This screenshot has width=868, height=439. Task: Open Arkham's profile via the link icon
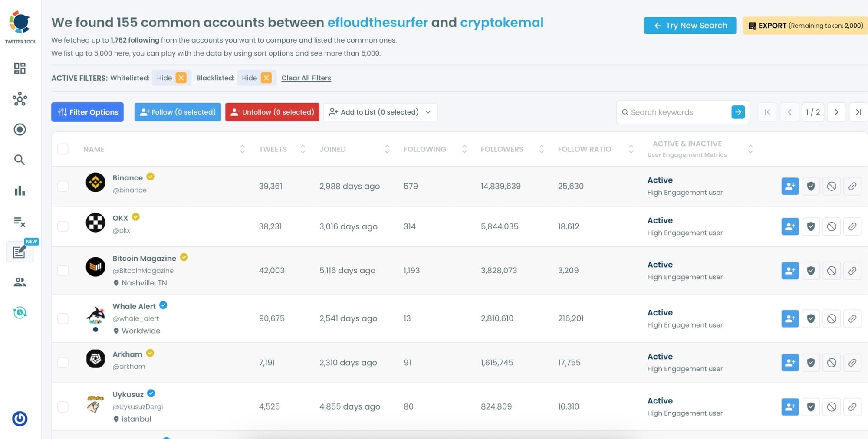point(852,363)
